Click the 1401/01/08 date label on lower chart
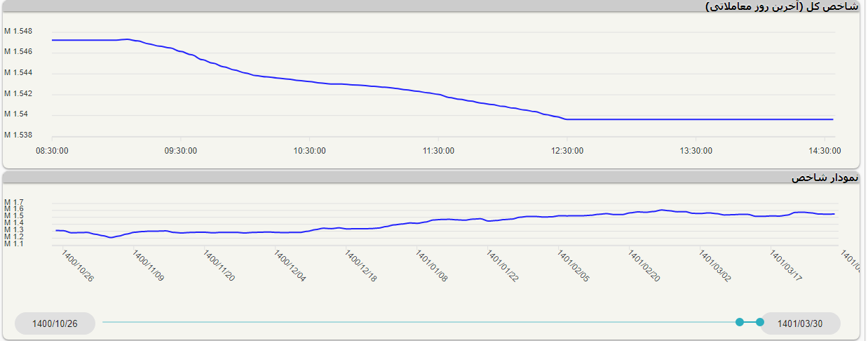Screen dimensions: 868x341 point(431,266)
